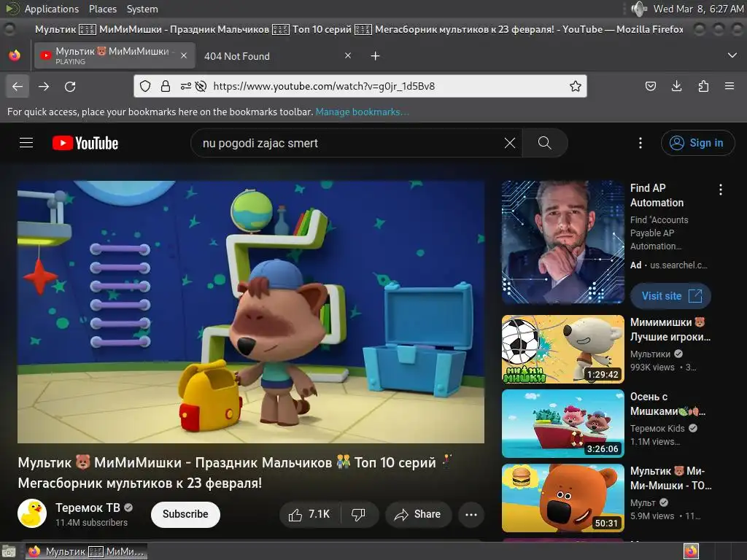
Task: Open the Find AP Automation ad thumbnail
Action: coord(562,242)
